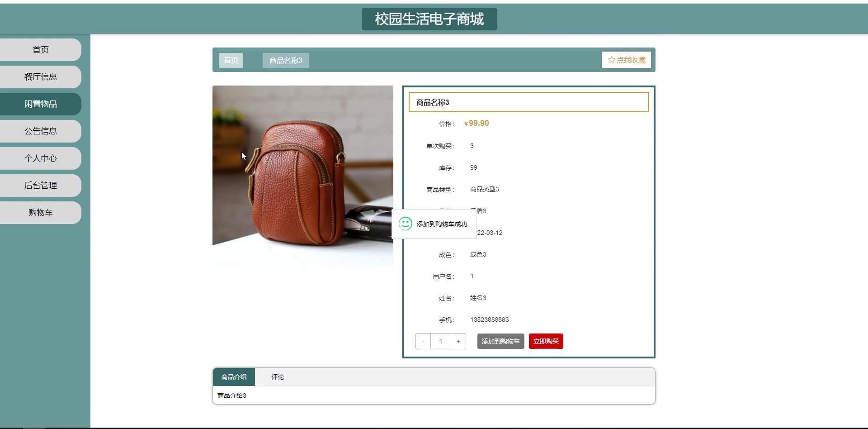This screenshot has height=429, width=868.
Task: Click the 首页 breadcrumb link
Action: pyautogui.click(x=231, y=60)
